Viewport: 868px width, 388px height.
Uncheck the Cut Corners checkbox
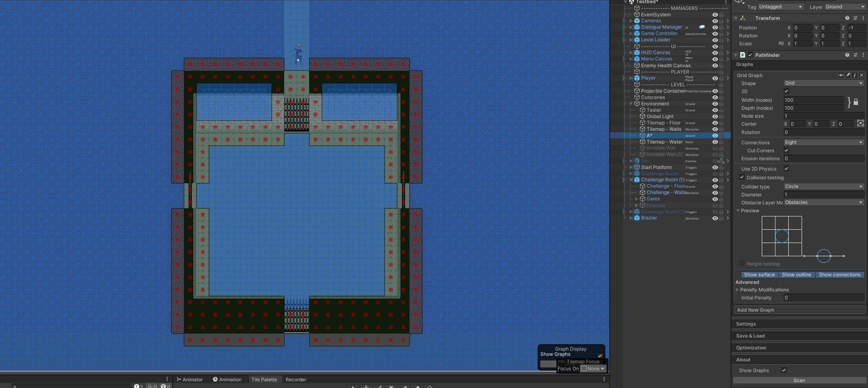(x=786, y=150)
